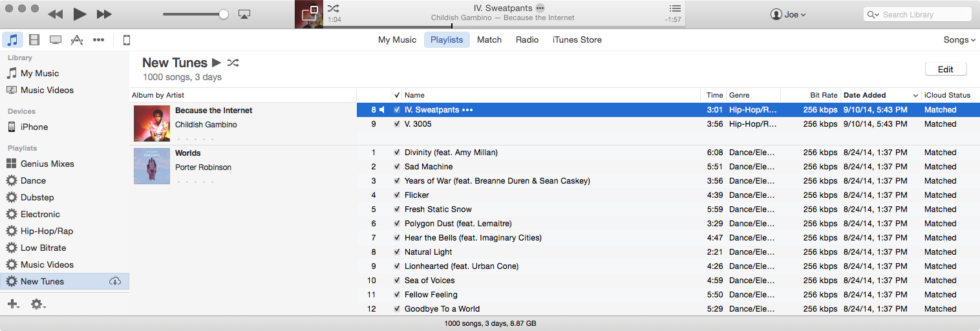Select the Apps library icon
The height and width of the screenshot is (331, 980).
77,40
